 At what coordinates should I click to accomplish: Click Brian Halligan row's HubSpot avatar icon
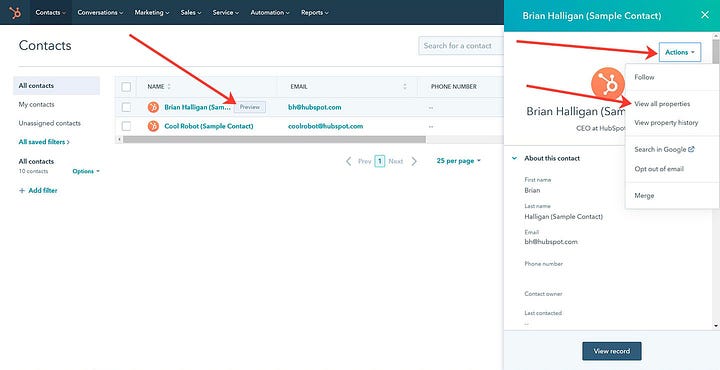153,107
